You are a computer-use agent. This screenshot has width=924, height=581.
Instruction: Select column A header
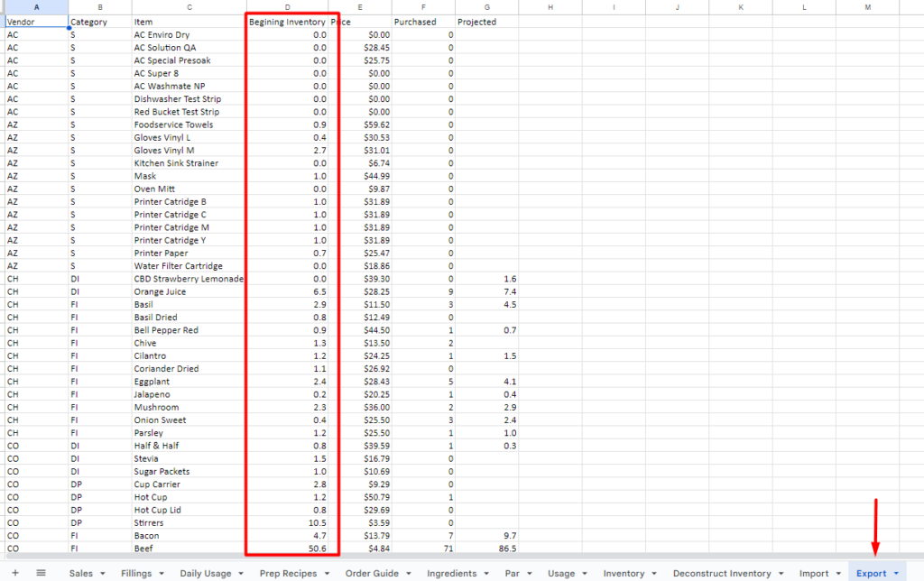tap(35, 7)
